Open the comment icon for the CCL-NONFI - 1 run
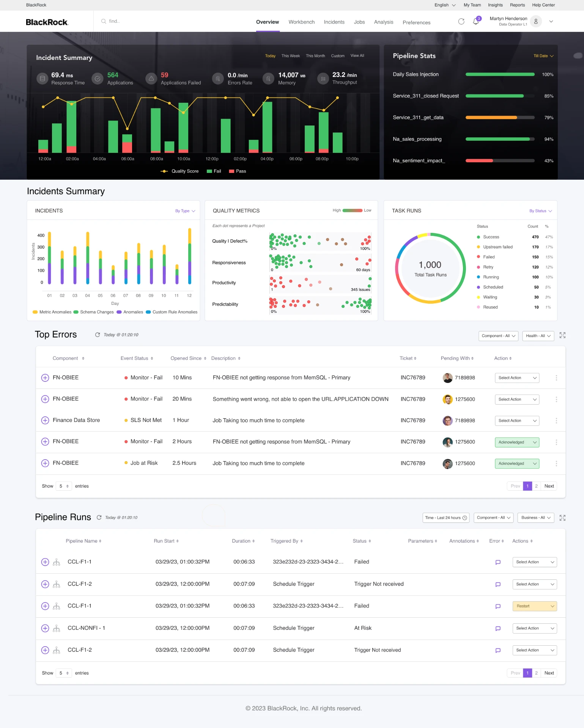The image size is (584, 728). tap(498, 629)
